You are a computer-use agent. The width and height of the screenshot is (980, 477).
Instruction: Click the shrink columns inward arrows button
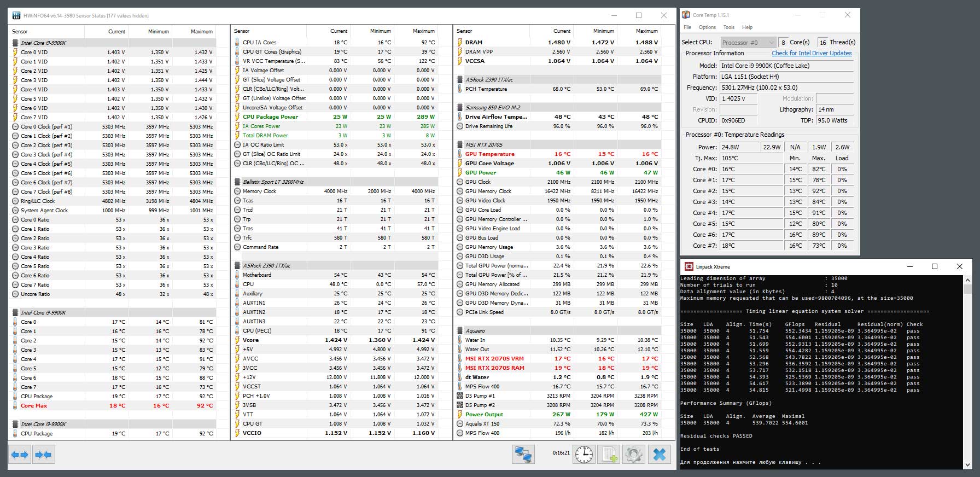pyautogui.click(x=43, y=454)
